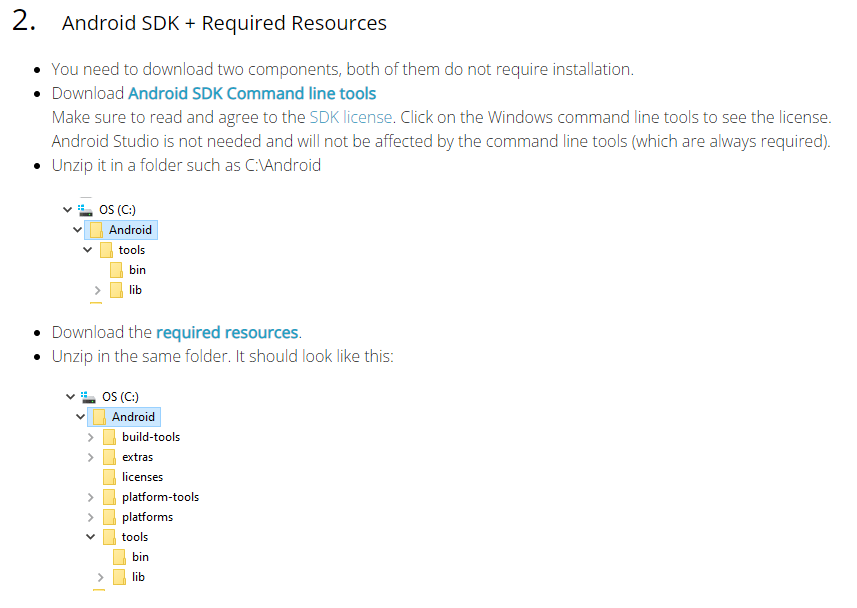The width and height of the screenshot is (857, 608).
Task: Click the bin folder icon in the first tree
Action: pos(116,270)
